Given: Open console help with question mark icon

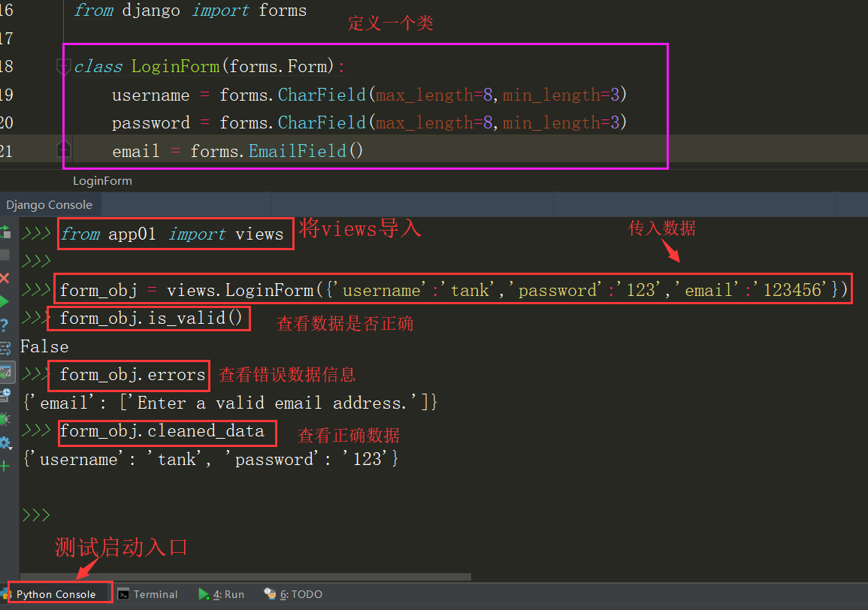Looking at the screenshot, I should [5, 325].
